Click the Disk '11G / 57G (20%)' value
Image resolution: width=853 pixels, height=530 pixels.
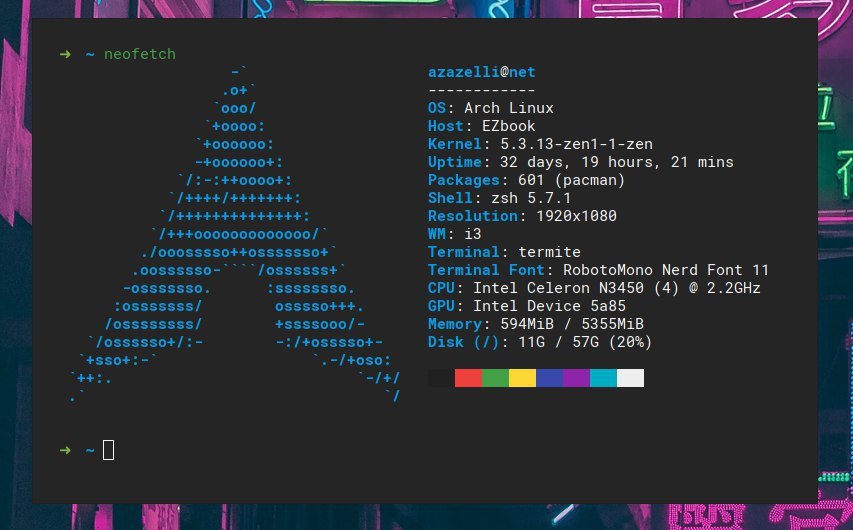pos(585,341)
